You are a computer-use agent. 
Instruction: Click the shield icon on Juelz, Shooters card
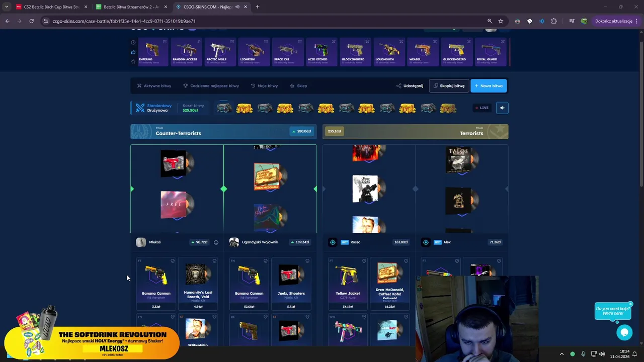pyautogui.click(x=307, y=261)
